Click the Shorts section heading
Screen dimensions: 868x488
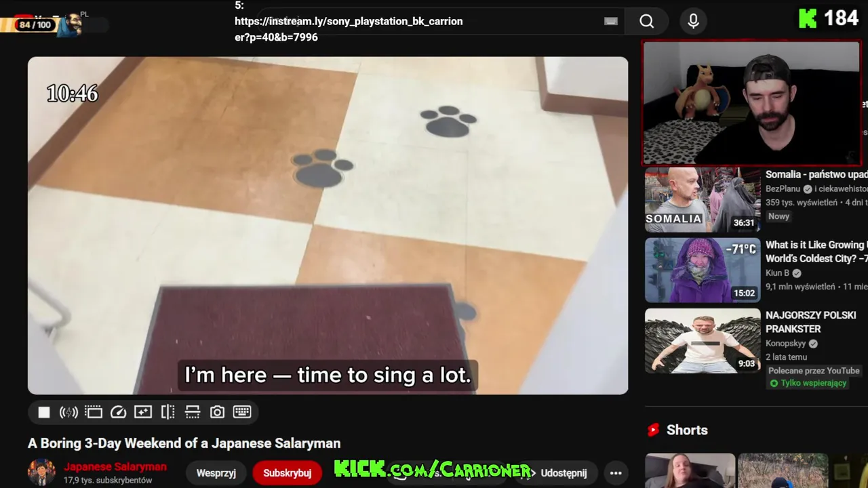[x=687, y=430]
